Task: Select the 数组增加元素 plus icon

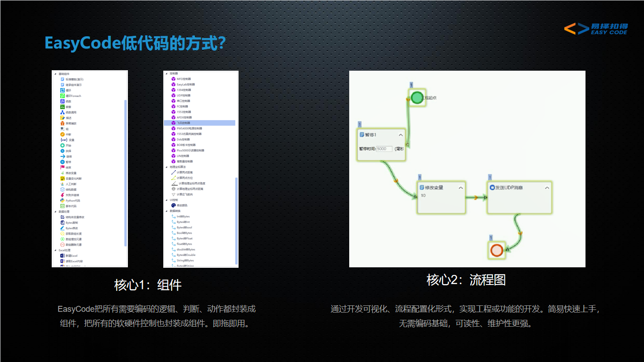Action: pyautogui.click(x=63, y=239)
